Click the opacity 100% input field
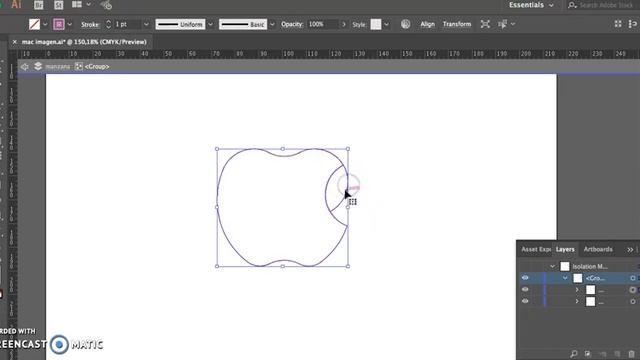The width and height of the screenshot is (640, 360). (x=322, y=24)
